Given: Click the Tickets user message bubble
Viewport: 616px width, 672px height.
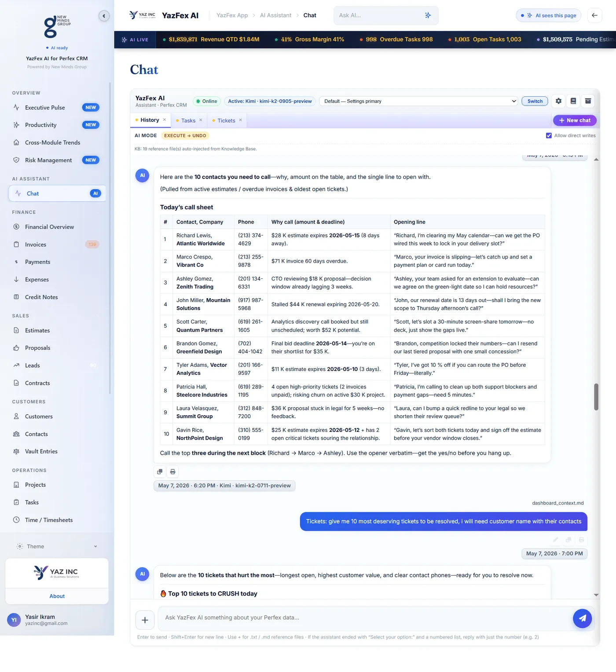Looking at the screenshot, I should (x=444, y=522).
